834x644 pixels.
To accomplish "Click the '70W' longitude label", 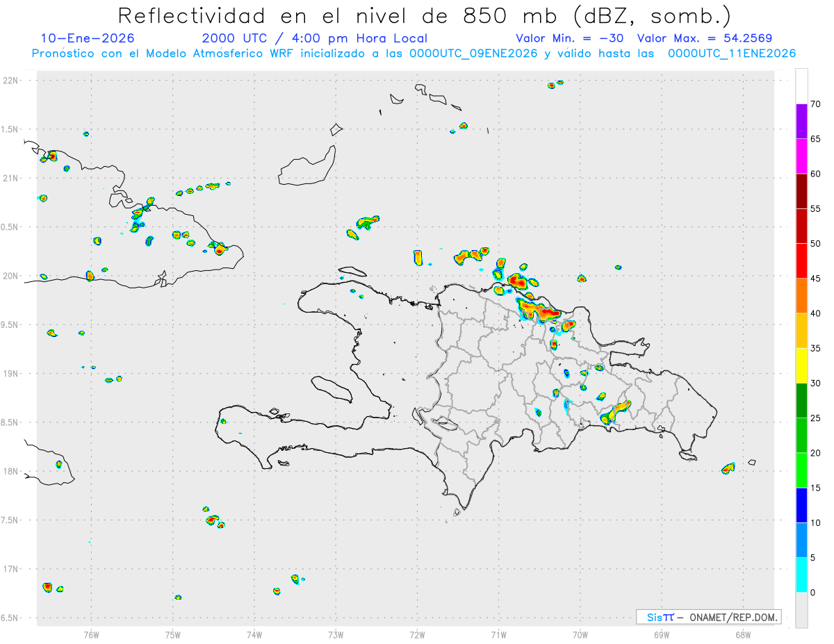I will tap(580, 634).
